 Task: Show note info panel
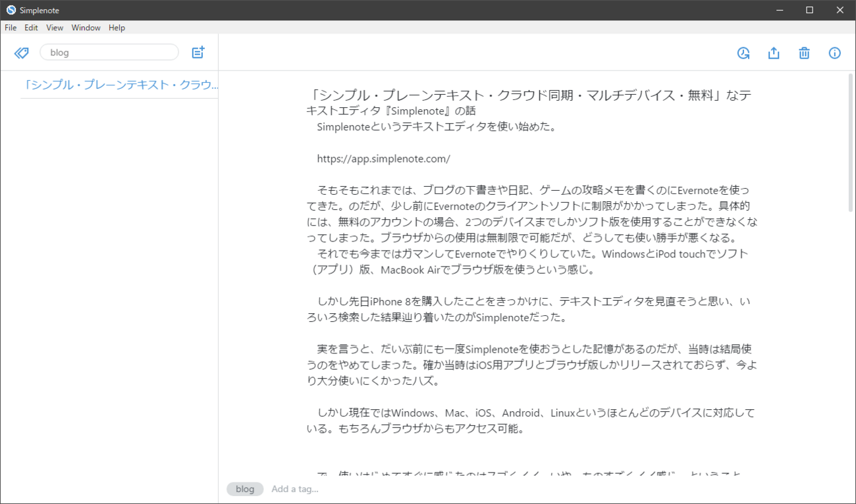click(x=835, y=53)
